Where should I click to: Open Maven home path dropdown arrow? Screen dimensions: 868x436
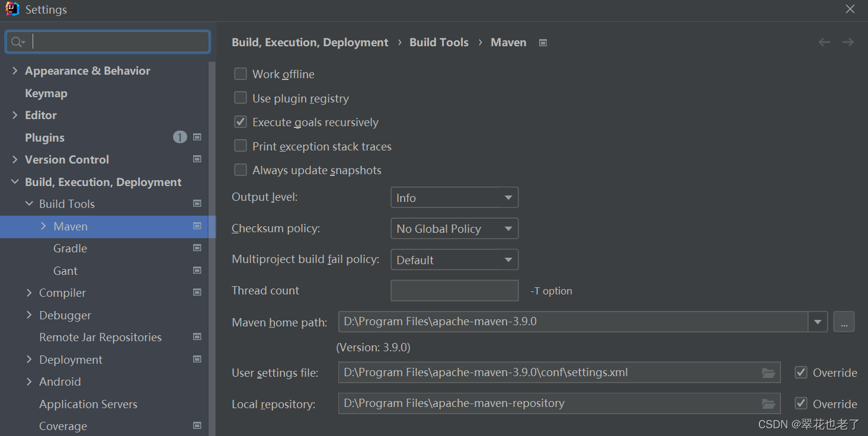(818, 322)
